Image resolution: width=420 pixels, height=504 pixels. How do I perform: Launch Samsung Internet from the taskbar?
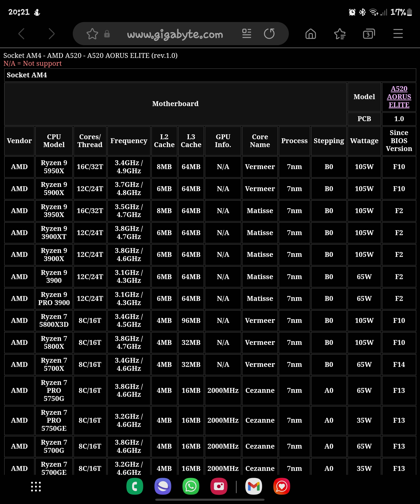[163, 486]
